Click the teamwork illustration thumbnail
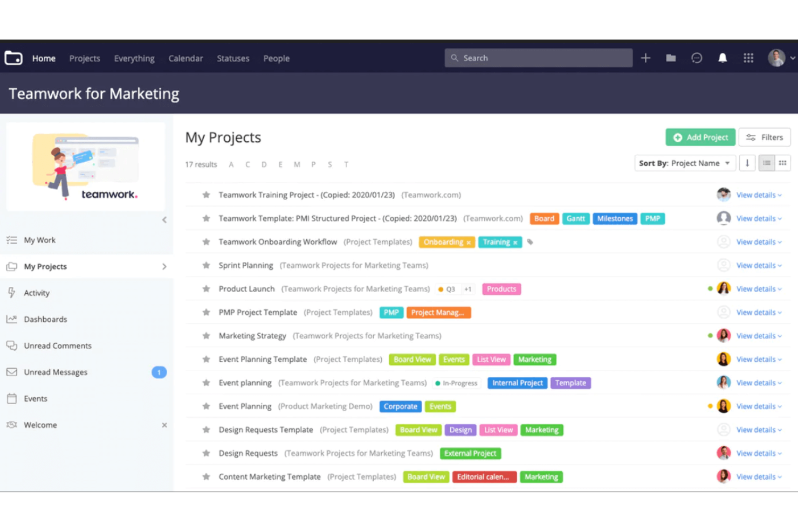Image resolution: width=798 pixels, height=532 pixels. tap(86, 167)
